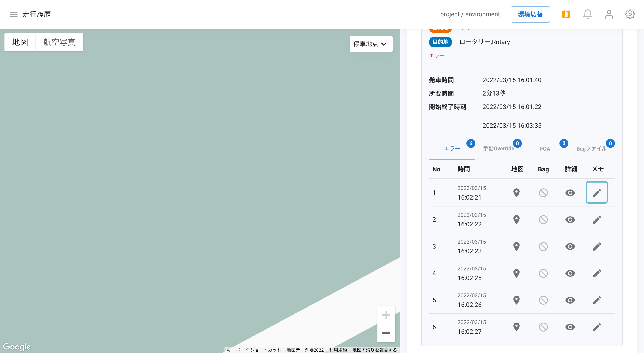The height and width of the screenshot is (353, 644).
Task: Open 利用規約 link on map
Action: (x=338, y=350)
